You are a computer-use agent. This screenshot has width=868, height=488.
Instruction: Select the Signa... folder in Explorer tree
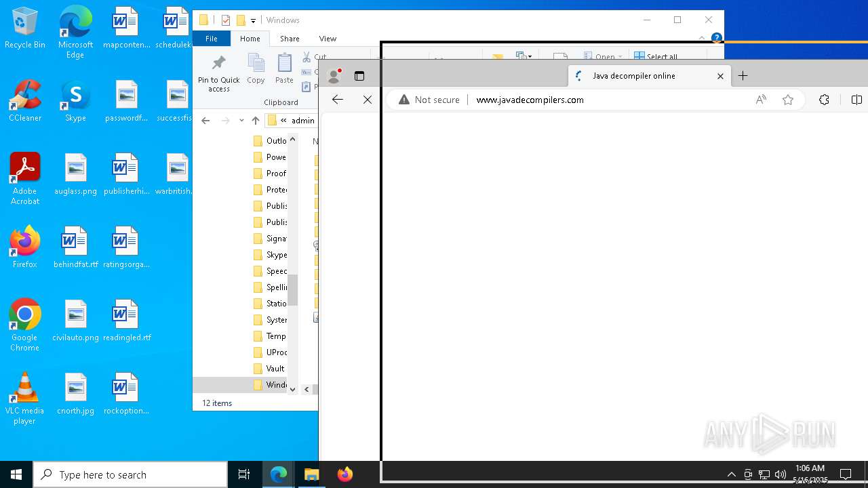[269, 239]
